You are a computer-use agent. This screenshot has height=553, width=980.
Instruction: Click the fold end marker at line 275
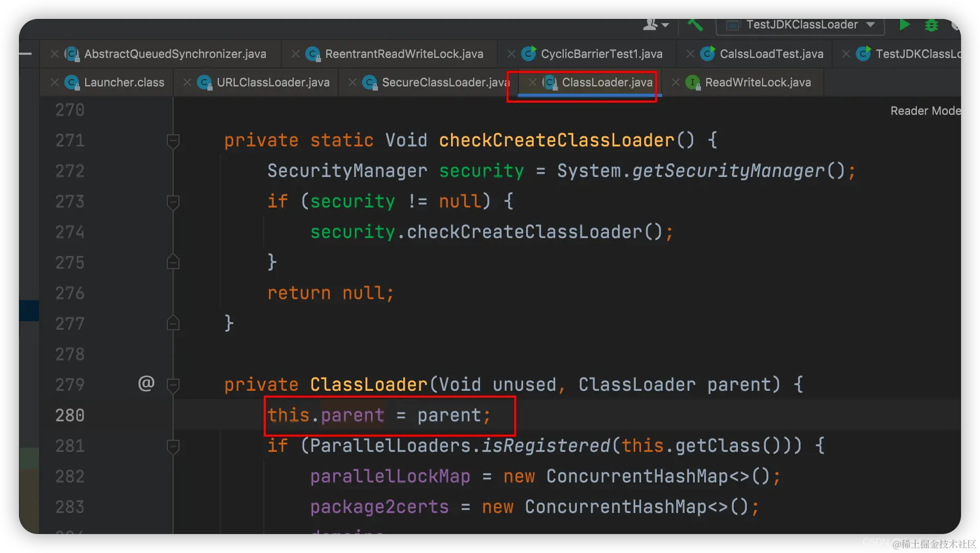pyautogui.click(x=173, y=262)
